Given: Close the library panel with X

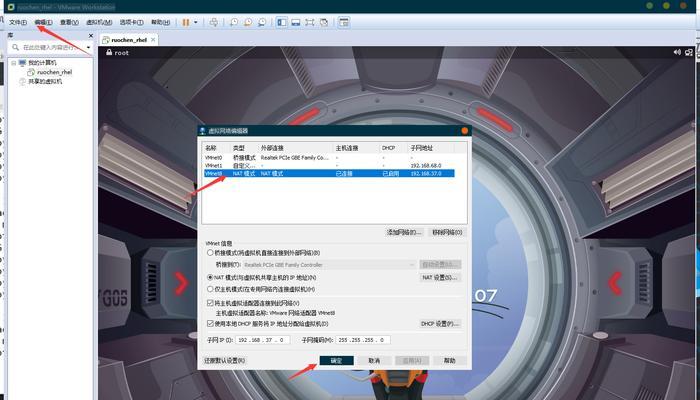Looking at the screenshot, I should point(91,36).
